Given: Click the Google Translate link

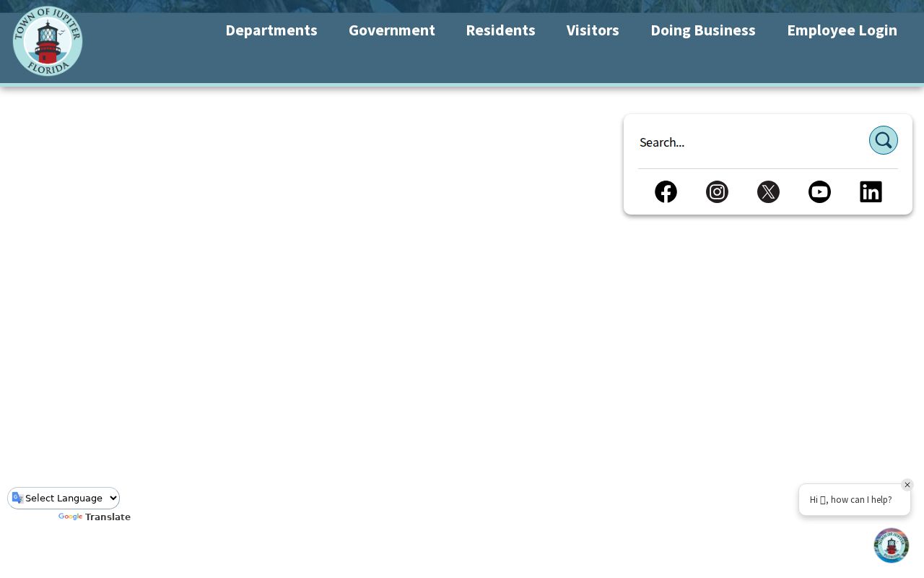Looking at the screenshot, I should click(95, 517).
